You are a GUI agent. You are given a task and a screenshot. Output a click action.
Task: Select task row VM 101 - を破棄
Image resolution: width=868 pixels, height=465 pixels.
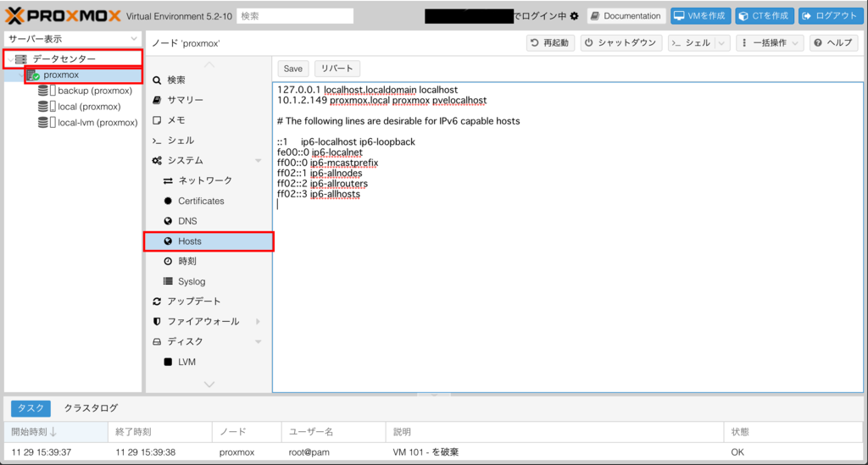[433, 452]
